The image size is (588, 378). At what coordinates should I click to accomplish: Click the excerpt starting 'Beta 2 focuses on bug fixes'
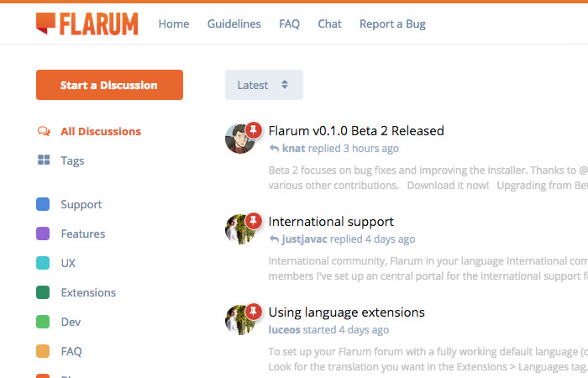click(x=428, y=178)
